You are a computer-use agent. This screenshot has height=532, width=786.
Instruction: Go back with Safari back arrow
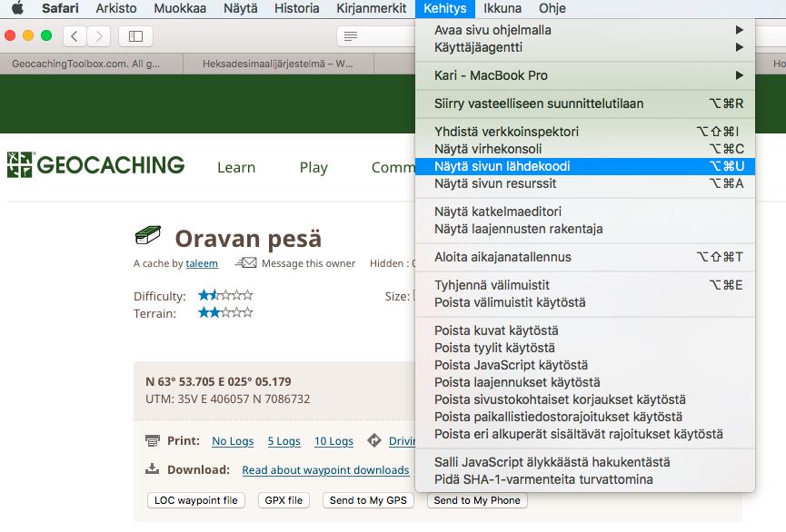[x=75, y=36]
